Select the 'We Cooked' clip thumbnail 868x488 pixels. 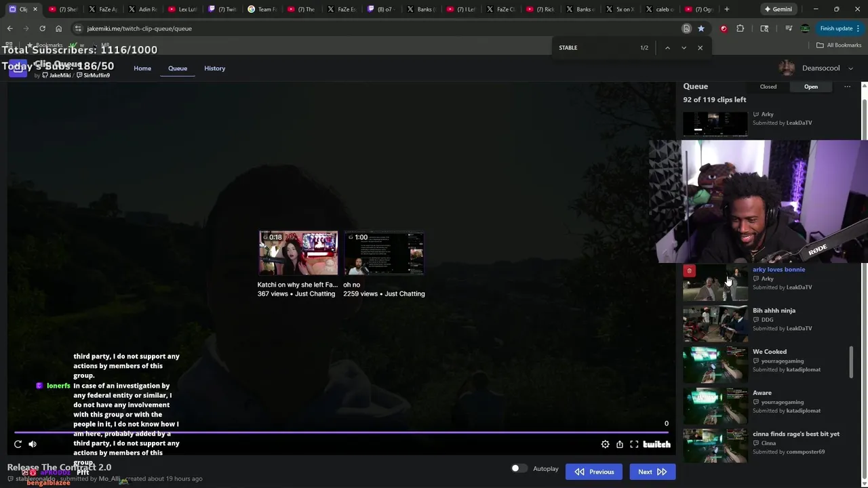(x=715, y=365)
